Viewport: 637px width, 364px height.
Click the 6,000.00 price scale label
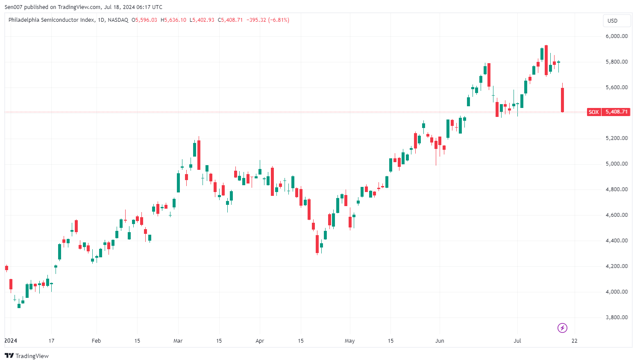coord(616,36)
